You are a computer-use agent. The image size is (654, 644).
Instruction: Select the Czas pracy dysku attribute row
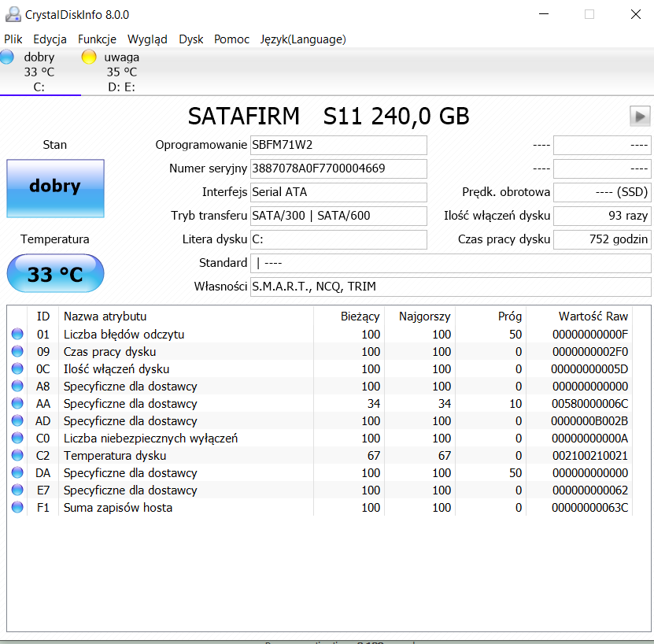coord(320,351)
